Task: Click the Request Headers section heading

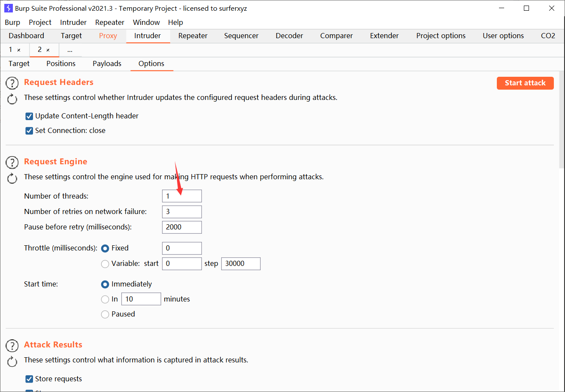Action: (59, 82)
